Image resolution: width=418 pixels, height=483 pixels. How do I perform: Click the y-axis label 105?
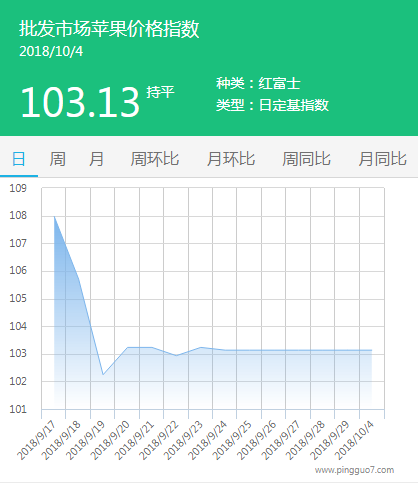click(18, 298)
